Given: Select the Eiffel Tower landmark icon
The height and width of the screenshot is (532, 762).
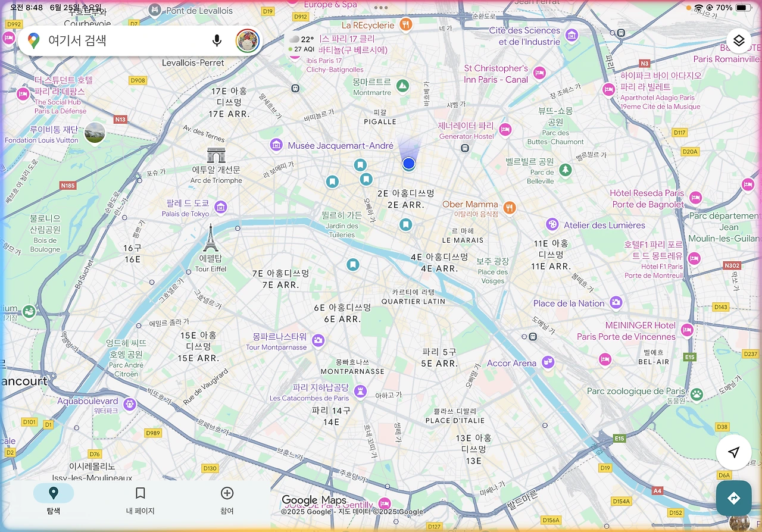Looking at the screenshot, I should point(210,238).
